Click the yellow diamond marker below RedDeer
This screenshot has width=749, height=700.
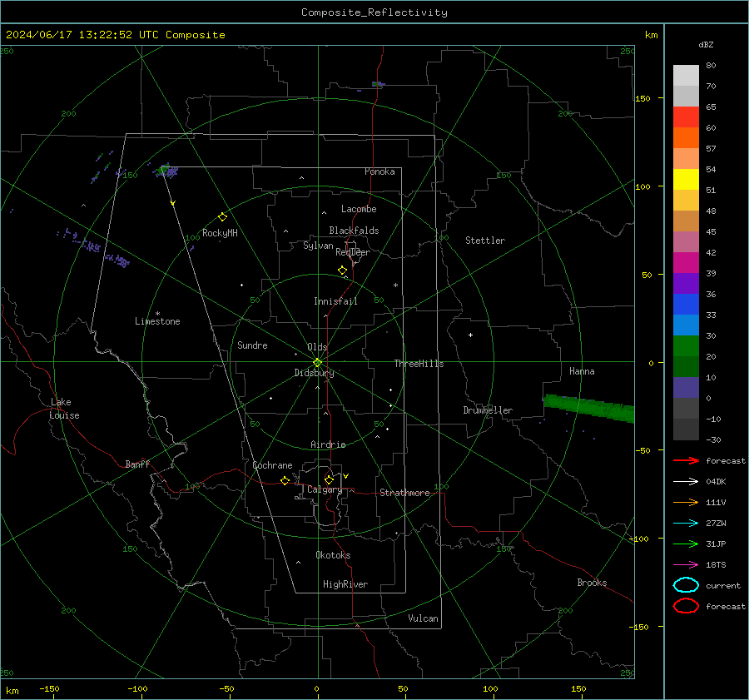click(x=342, y=271)
